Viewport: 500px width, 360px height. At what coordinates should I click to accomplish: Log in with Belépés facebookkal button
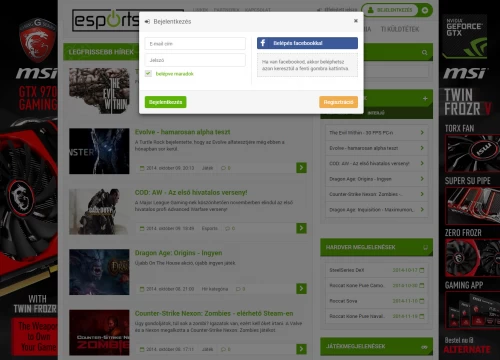click(307, 43)
